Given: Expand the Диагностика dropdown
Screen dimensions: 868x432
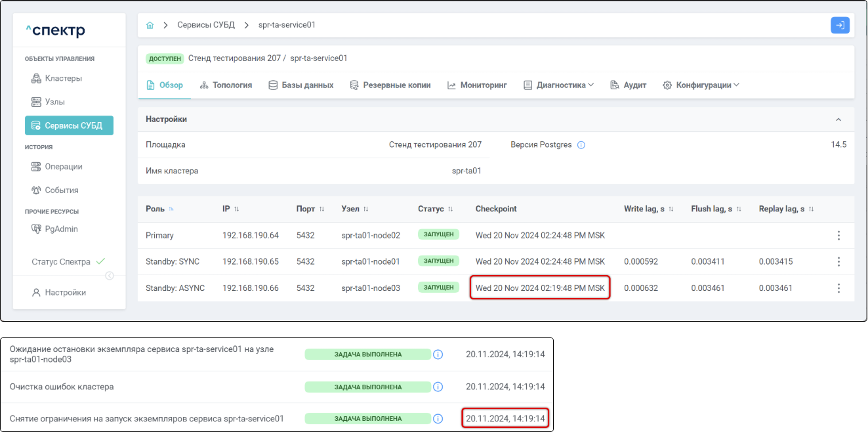Looking at the screenshot, I should [559, 85].
